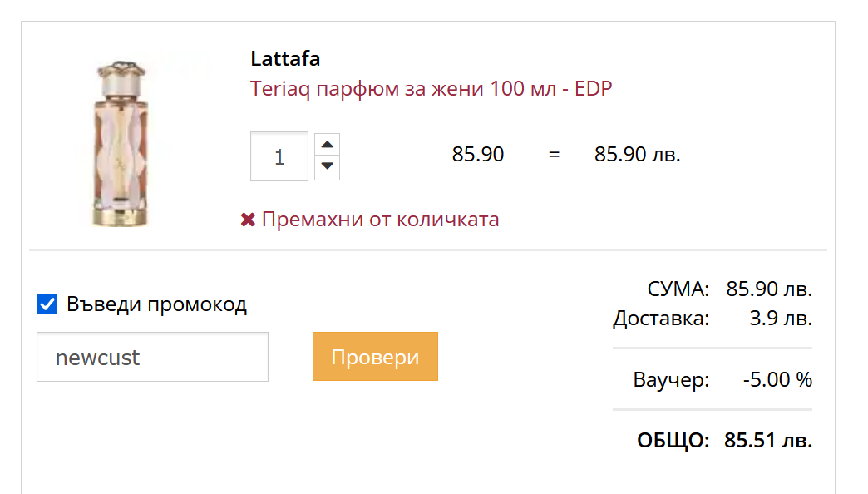Screen dimensions: 868x494
Task: Click the "Въведи промокод" label text
Action: click(156, 304)
